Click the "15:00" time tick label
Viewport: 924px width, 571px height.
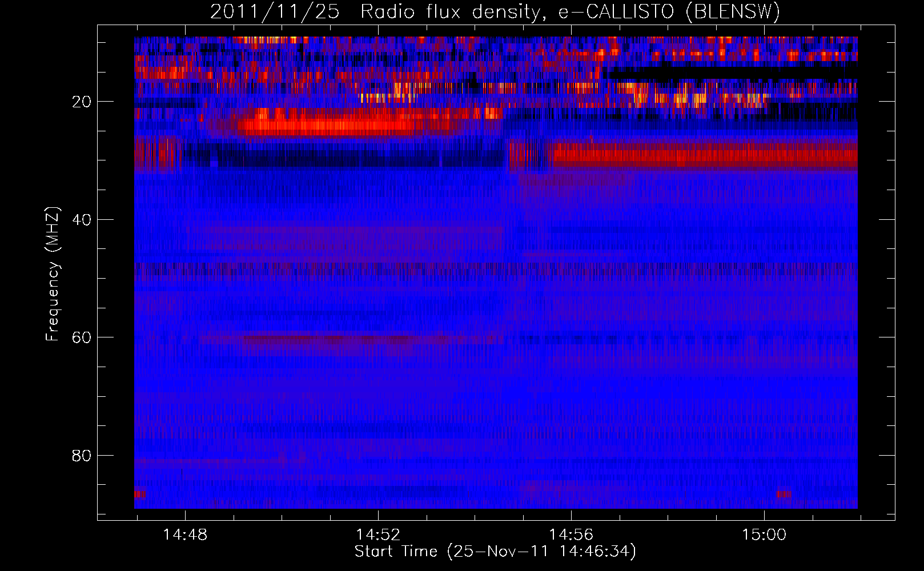(x=764, y=535)
